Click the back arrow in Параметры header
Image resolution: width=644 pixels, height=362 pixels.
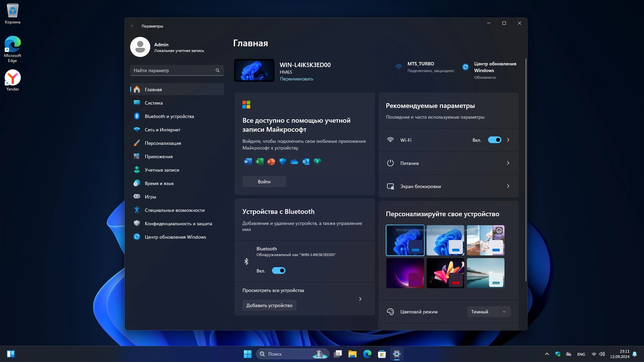click(x=133, y=26)
